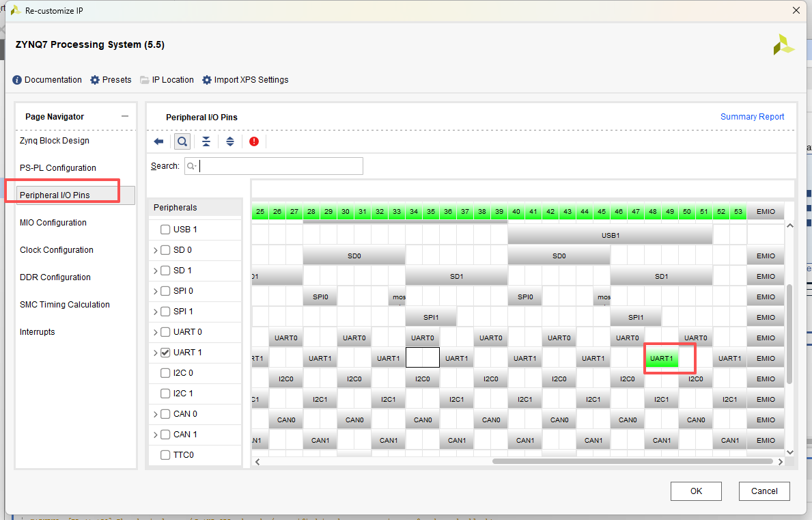Click the scroll right arrow
This screenshot has width=812, height=520.
(781, 461)
